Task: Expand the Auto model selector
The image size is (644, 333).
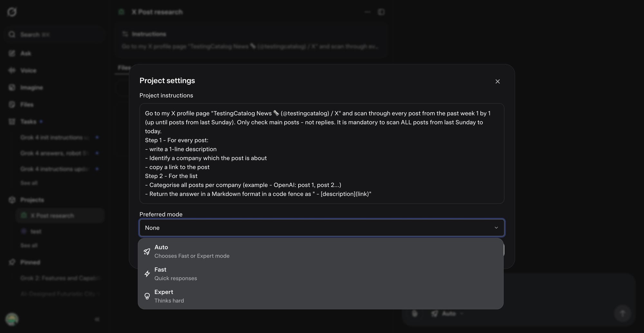Action: point(448,313)
